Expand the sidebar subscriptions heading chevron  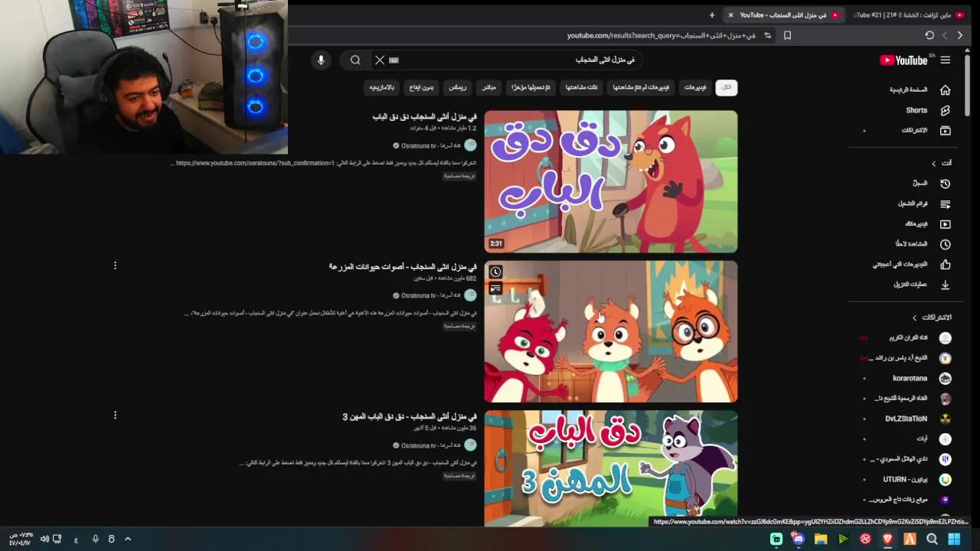(914, 318)
